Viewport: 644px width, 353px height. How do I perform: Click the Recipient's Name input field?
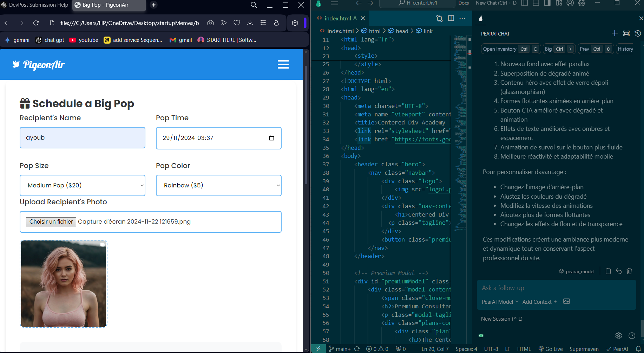point(83,137)
